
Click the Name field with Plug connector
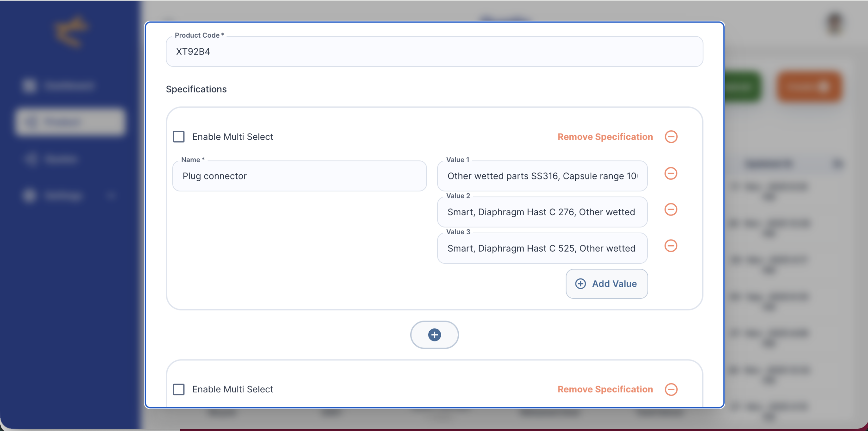[x=299, y=176]
